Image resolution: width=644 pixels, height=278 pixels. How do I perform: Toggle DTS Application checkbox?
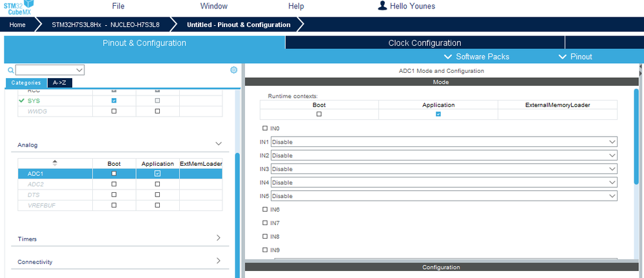(157, 195)
